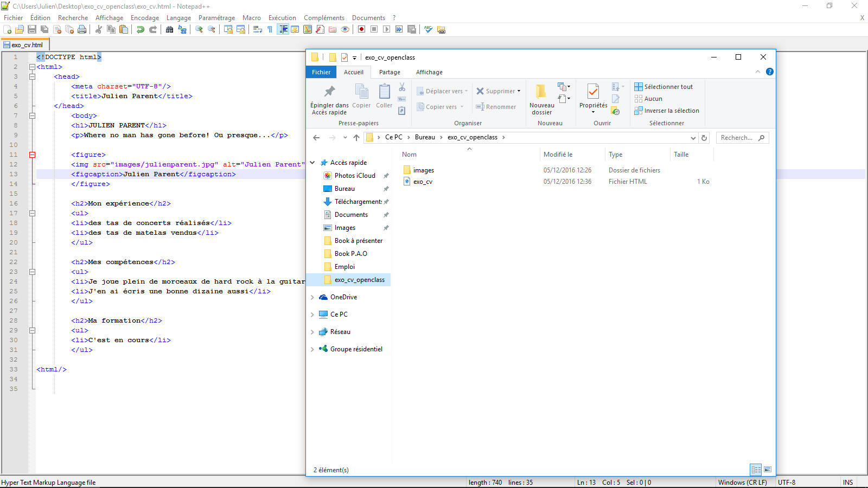Run spell check with the ABC icon

[x=428, y=29]
